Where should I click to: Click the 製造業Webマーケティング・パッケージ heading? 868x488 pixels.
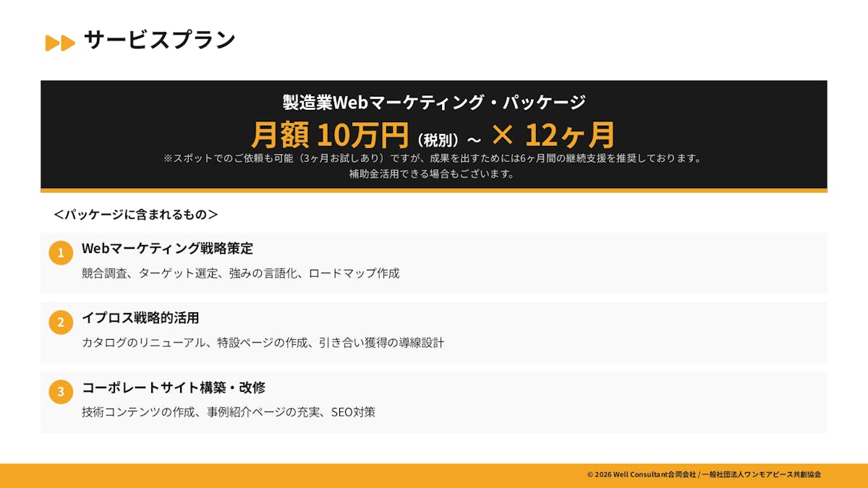pos(433,102)
